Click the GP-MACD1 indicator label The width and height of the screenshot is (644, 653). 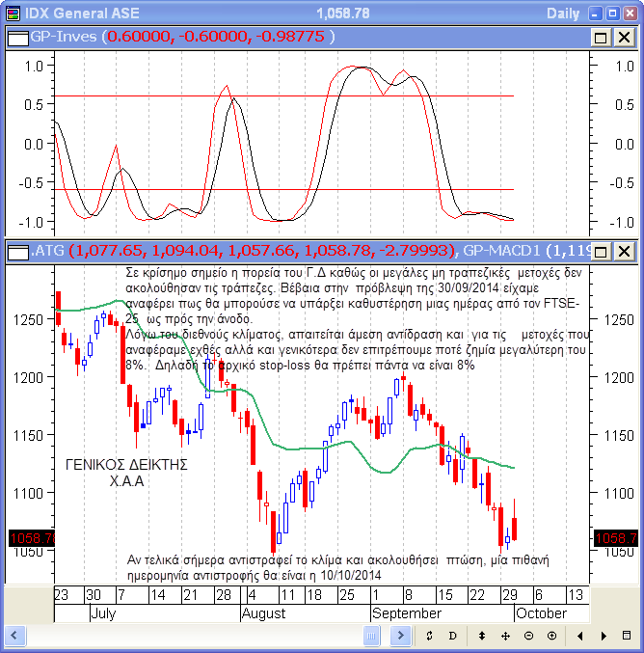coord(501,251)
